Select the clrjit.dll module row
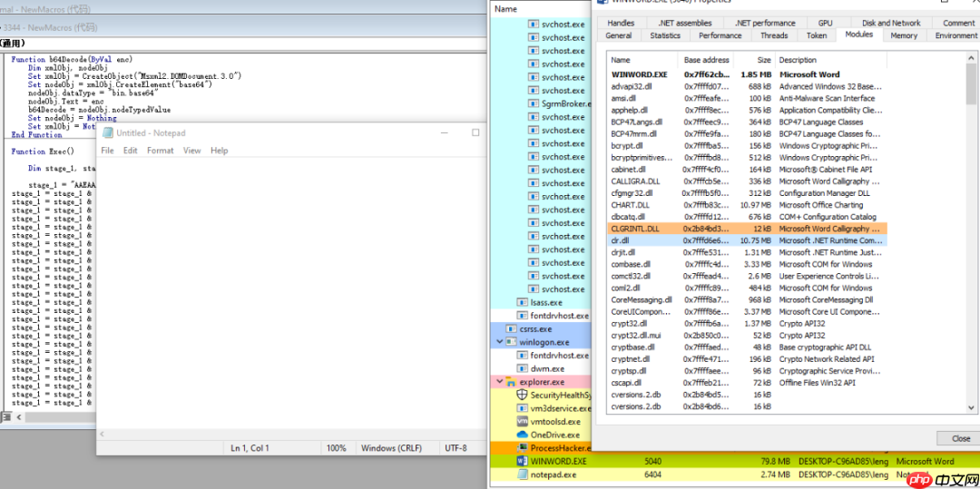The height and width of the screenshot is (489, 980). [x=747, y=252]
